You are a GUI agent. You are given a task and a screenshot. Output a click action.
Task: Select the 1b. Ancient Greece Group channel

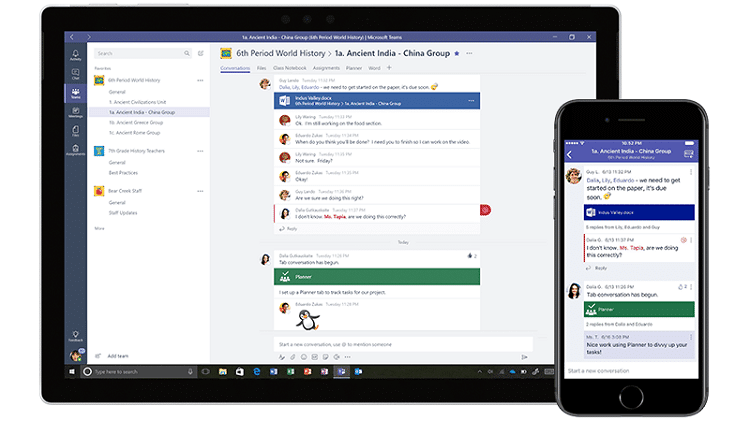[136, 122]
